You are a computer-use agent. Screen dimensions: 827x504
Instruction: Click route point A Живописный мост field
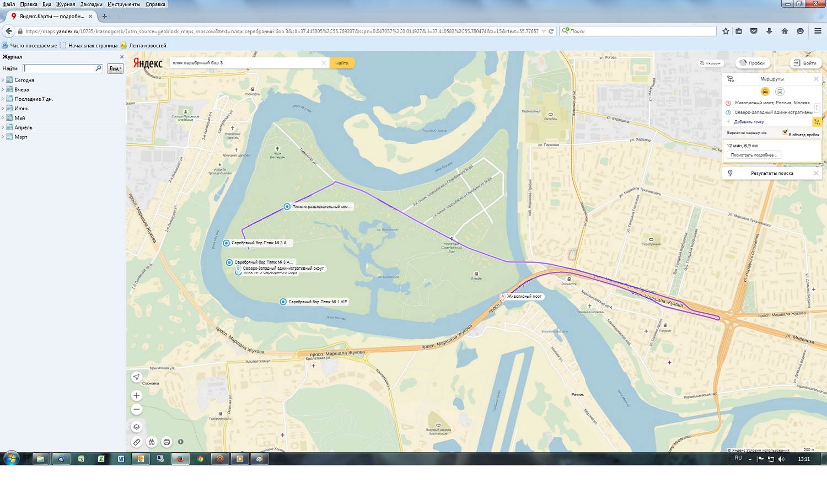[x=772, y=103]
